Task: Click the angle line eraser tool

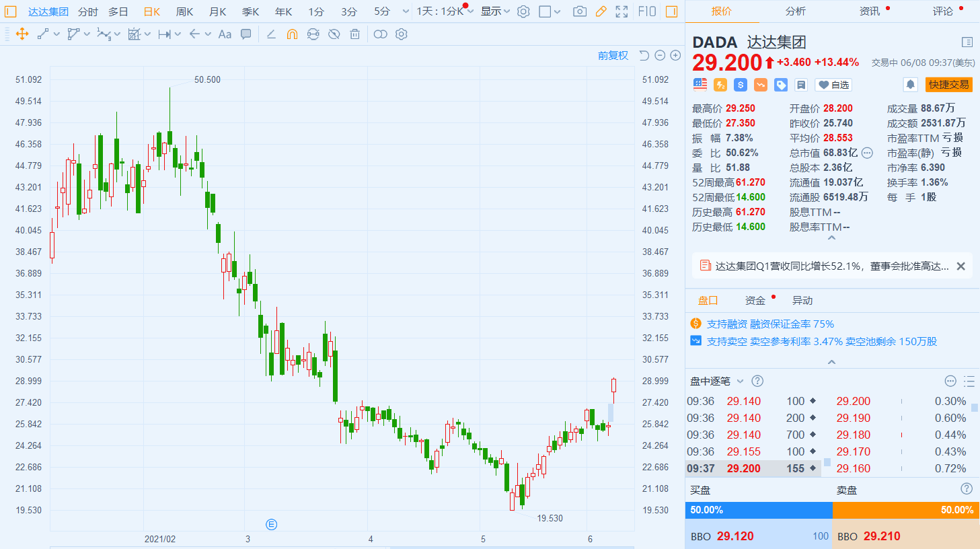Action: tap(271, 34)
